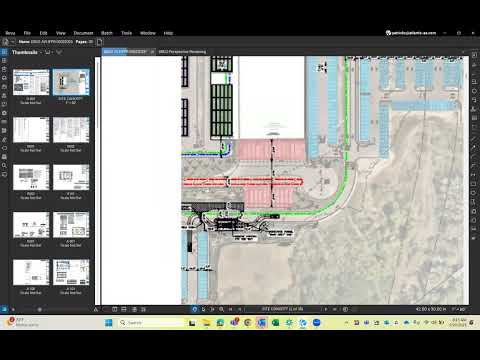Select the sixth page thumbnail
Image resolution: width=480 pixels, height=360 pixels.
[x=71, y=177]
